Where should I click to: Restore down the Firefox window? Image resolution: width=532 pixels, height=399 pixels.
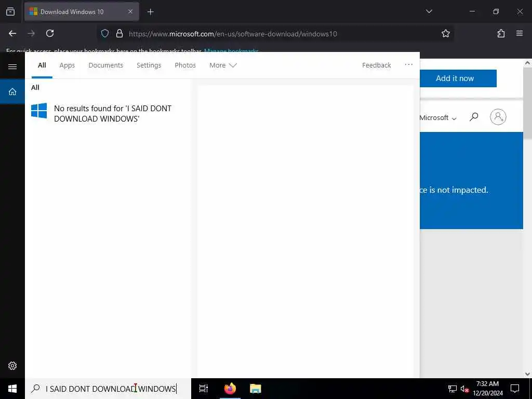(496, 11)
